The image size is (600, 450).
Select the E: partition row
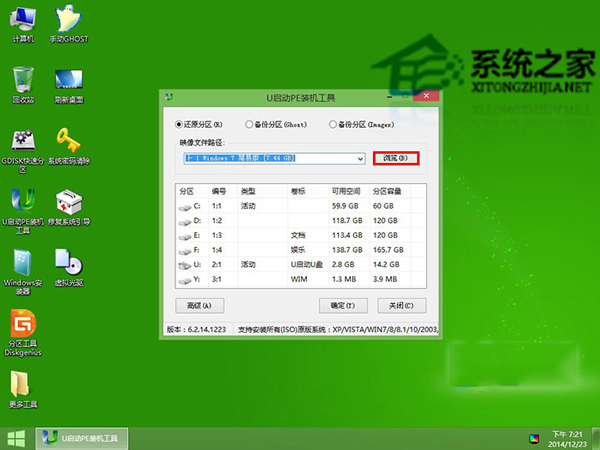pyautogui.click(x=301, y=235)
